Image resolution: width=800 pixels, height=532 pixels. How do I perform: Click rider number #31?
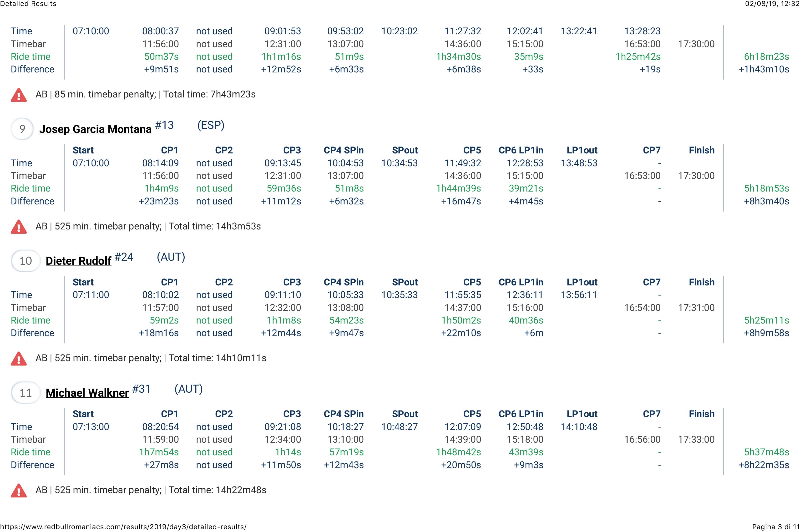(141, 389)
